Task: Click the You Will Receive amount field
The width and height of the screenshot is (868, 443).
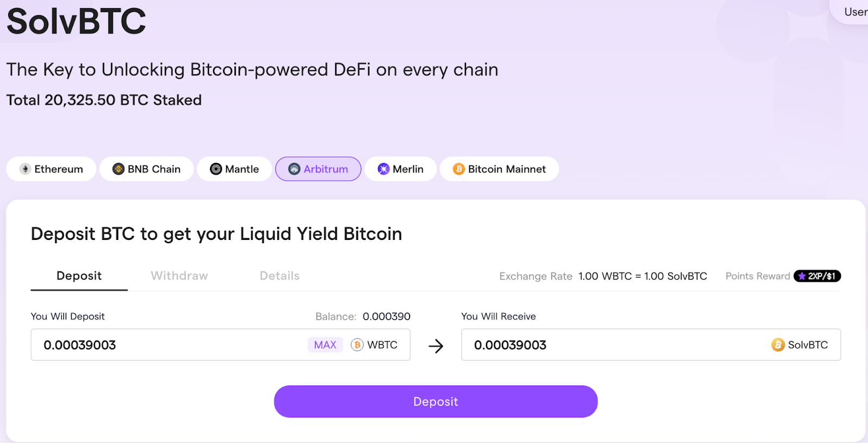Action: point(651,345)
